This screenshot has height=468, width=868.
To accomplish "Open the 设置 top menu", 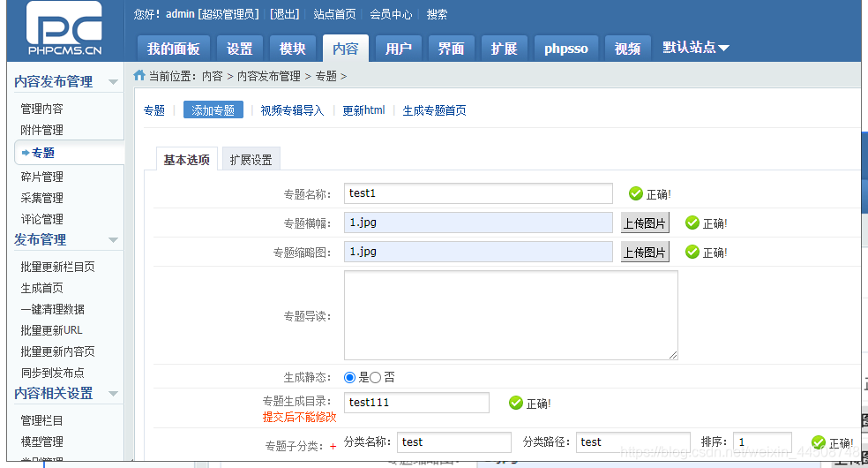I will 240,49.
